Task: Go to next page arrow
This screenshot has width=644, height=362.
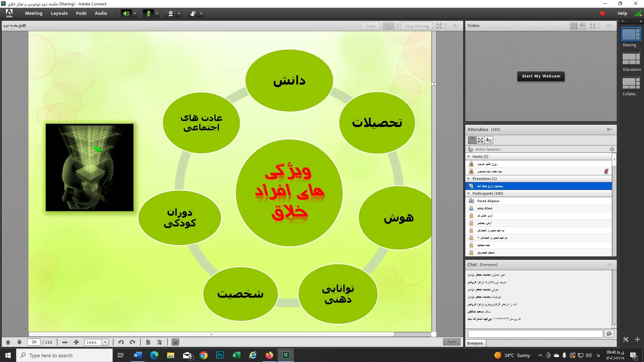Action: pyautogui.click(x=19, y=342)
